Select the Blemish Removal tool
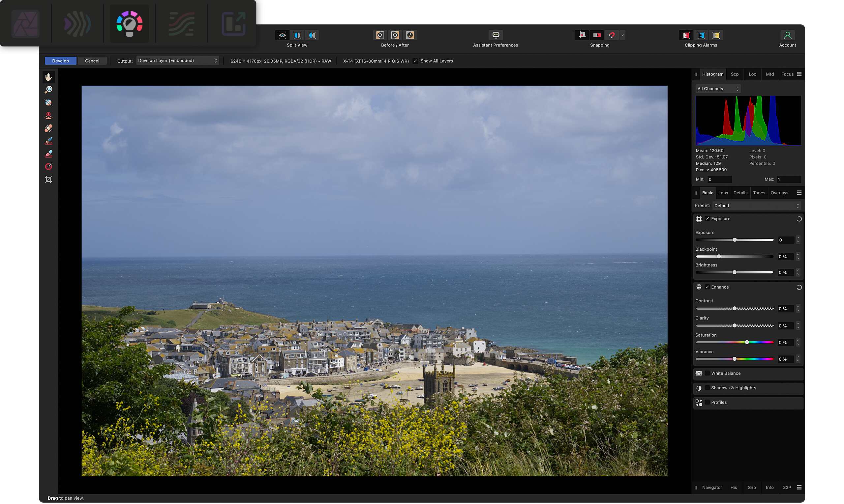This screenshot has width=844, height=504. click(x=48, y=128)
